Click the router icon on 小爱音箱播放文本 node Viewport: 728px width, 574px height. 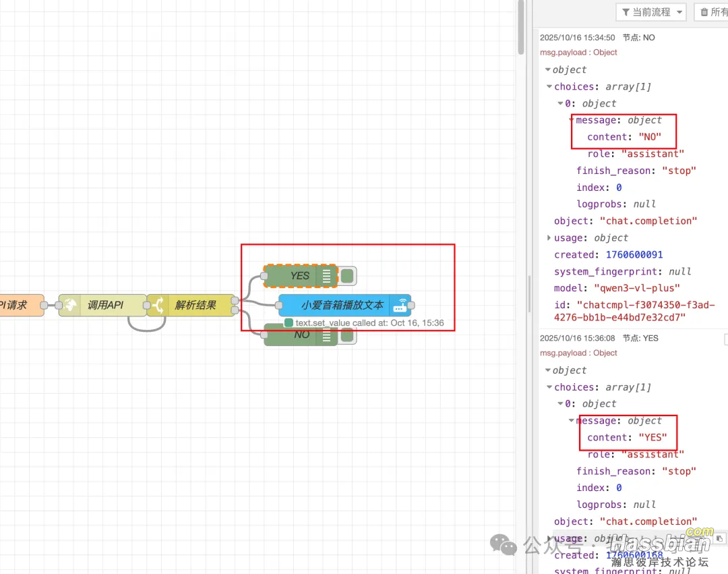coord(400,305)
